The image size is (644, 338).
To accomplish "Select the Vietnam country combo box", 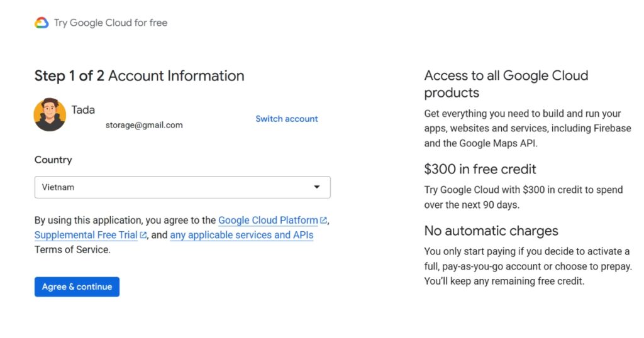I will point(176,187).
